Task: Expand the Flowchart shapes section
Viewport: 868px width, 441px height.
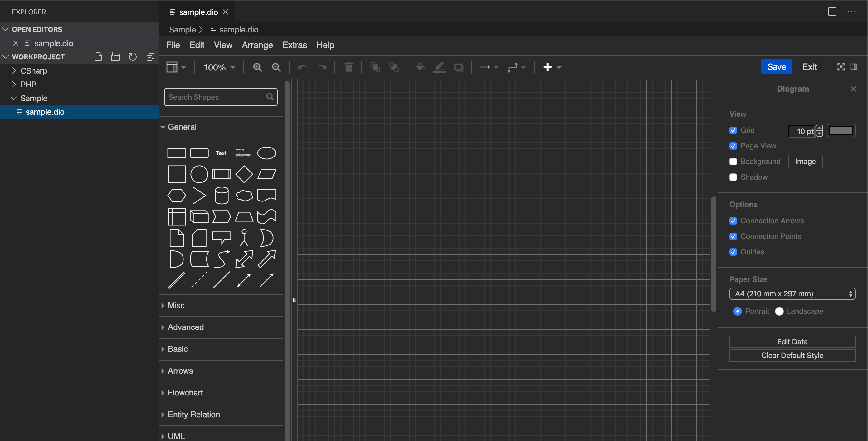Action: pos(221,392)
